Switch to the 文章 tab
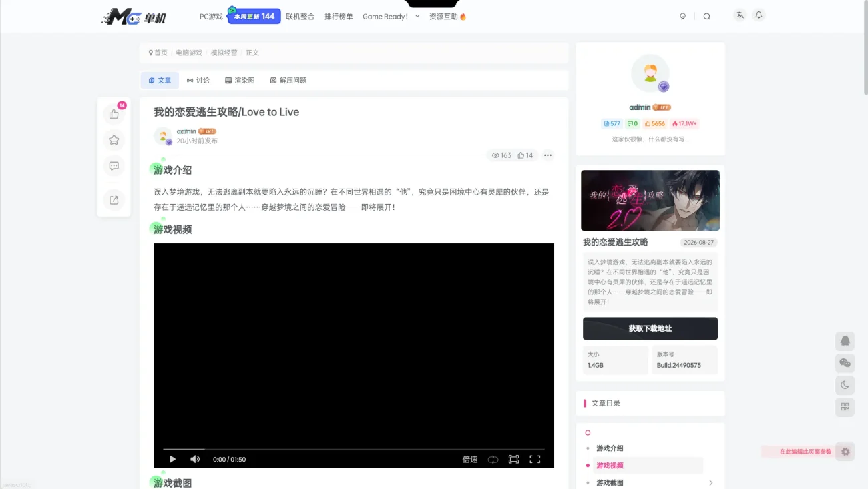868x489 pixels. tap(160, 80)
